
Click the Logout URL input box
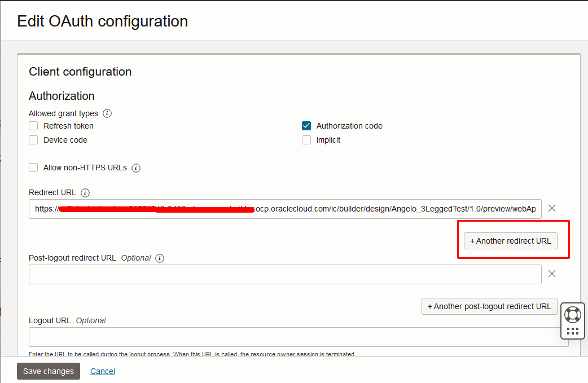[x=293, y=337]
